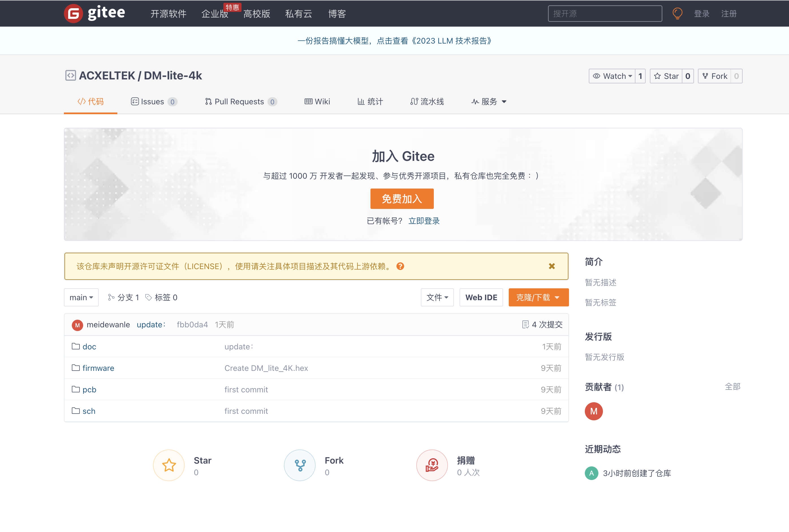789x532 pixels.
Task: Click 全部 next to 贡献者
Action: [x=732, y=386]
